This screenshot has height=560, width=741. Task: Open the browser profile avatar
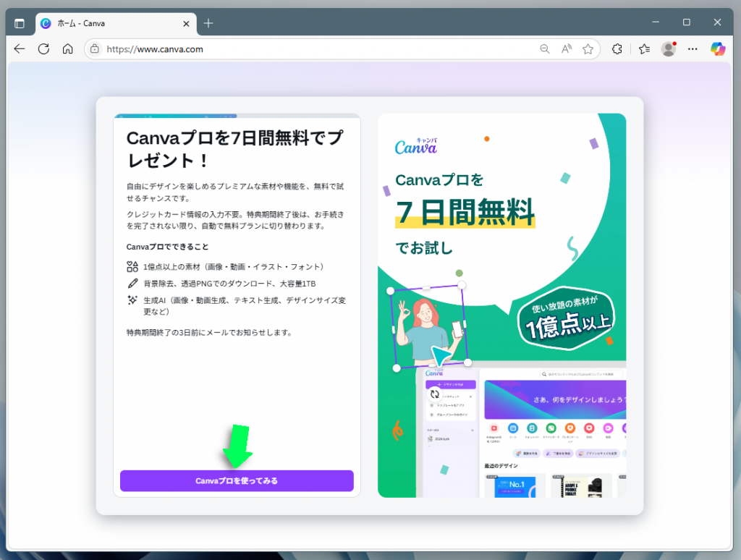tap(666, 48)
